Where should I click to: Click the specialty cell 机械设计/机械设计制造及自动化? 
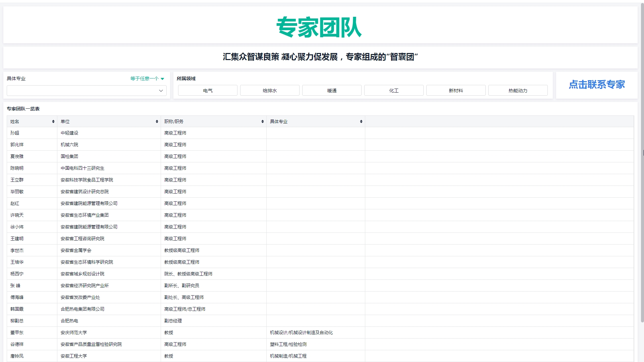(x=316, y=332)
